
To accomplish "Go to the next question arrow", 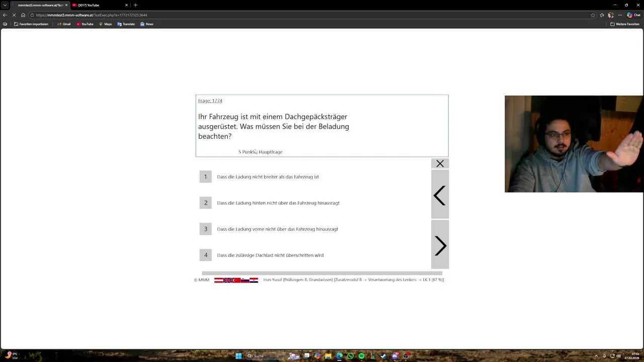I will [440, 245].
